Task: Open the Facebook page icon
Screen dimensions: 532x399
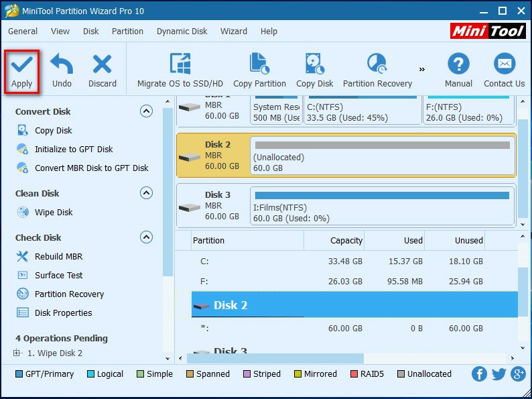Action: tap(479, 374)
